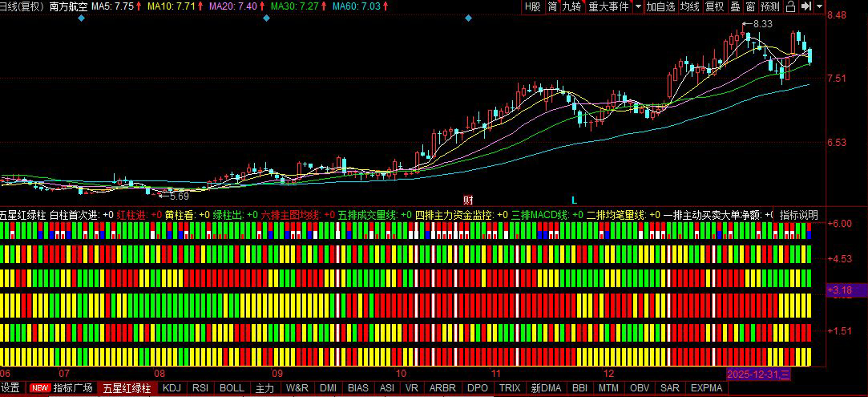Click the 窗 multi-window button

tap(750, 6)
